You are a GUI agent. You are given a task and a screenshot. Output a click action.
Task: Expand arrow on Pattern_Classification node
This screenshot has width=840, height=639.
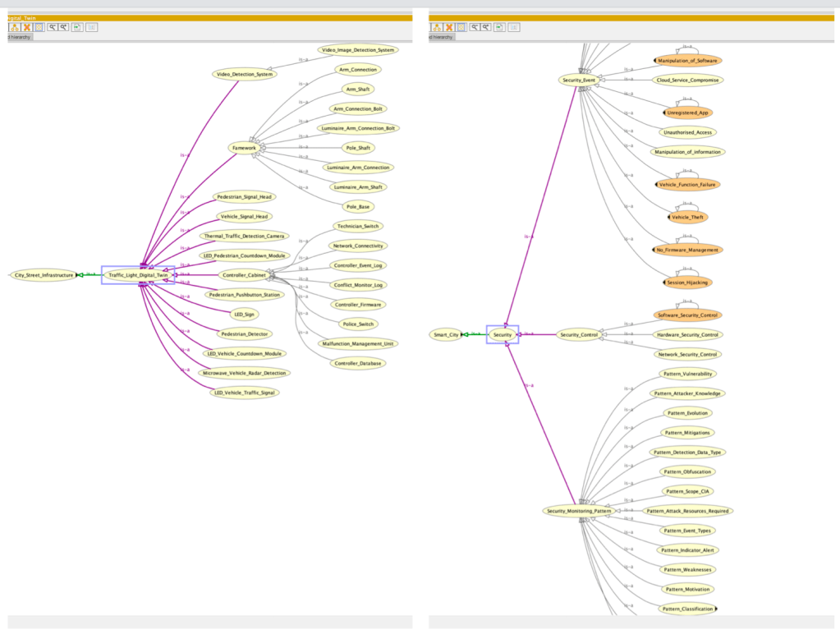(716, 609)
